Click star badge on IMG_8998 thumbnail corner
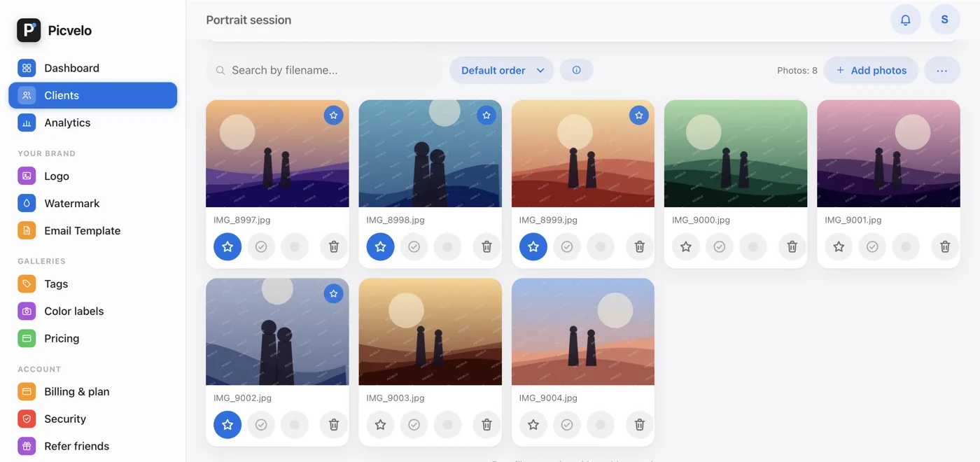 (x=486, y=115)
